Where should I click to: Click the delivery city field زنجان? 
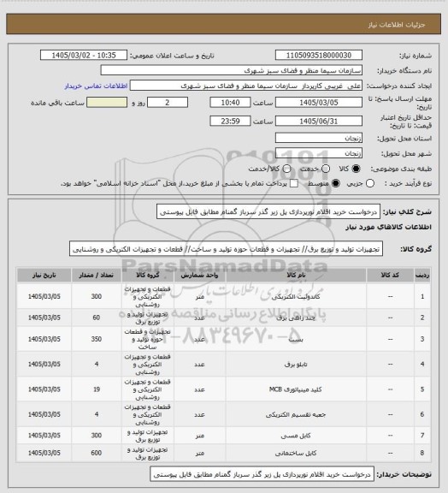pos(319,153)
